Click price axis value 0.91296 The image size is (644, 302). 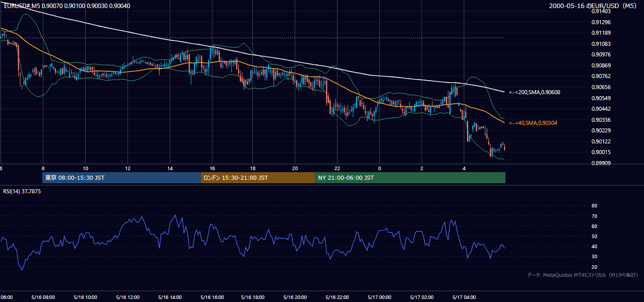point(602,22)
